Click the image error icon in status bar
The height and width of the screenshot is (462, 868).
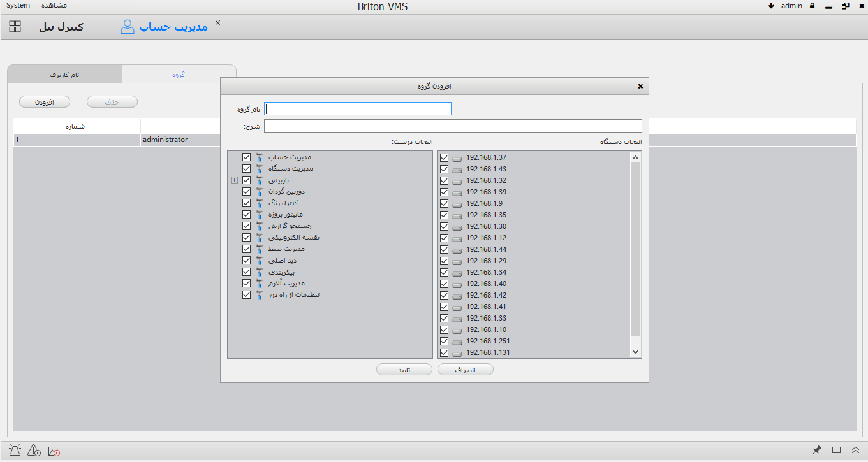(x=54, y=450)
